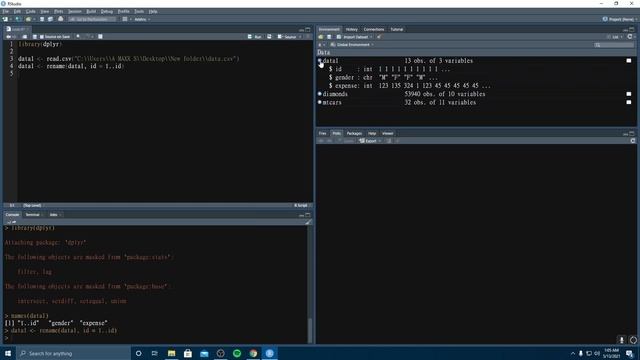Open File Explorer from the taskbar
Image resolution: width=640 pixels, height=360 pixels.
click(x=171, y=353)
